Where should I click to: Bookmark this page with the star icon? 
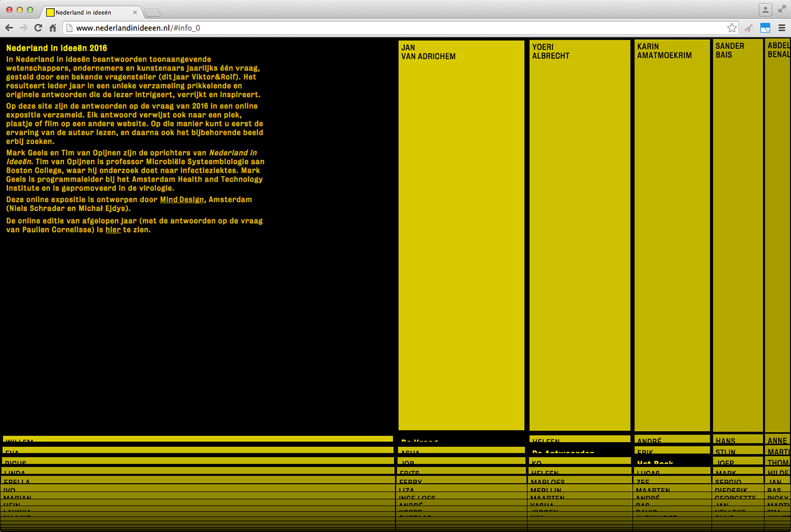click(732, 28)
